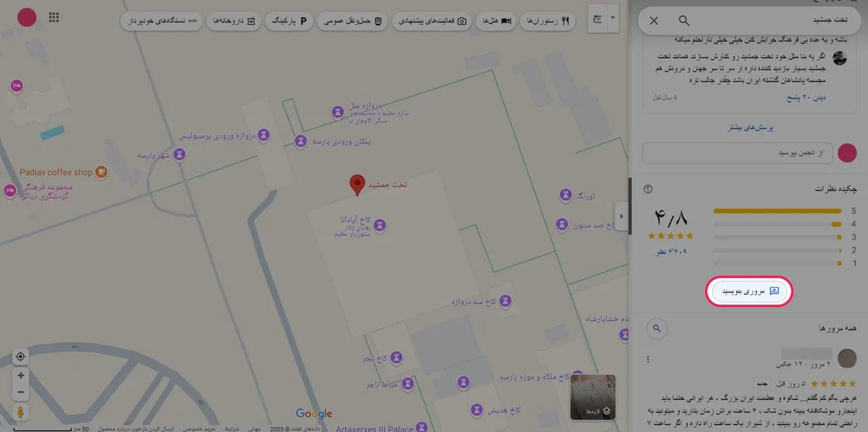Click the search magnifier icon in search box
Viewport: 868px width, 432px height.
click(x=684, y=21)
